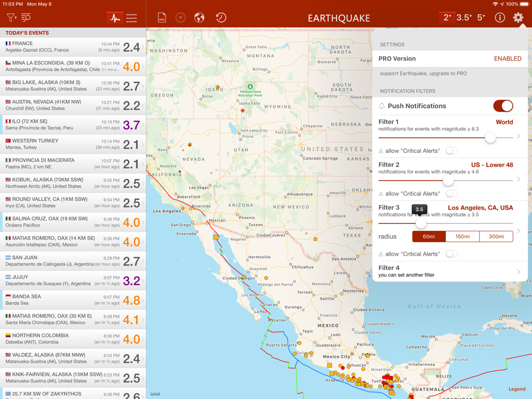Select San Juan Argentina event row
Image resolution: width=532 pixels, height=399 pixels.
73,261
